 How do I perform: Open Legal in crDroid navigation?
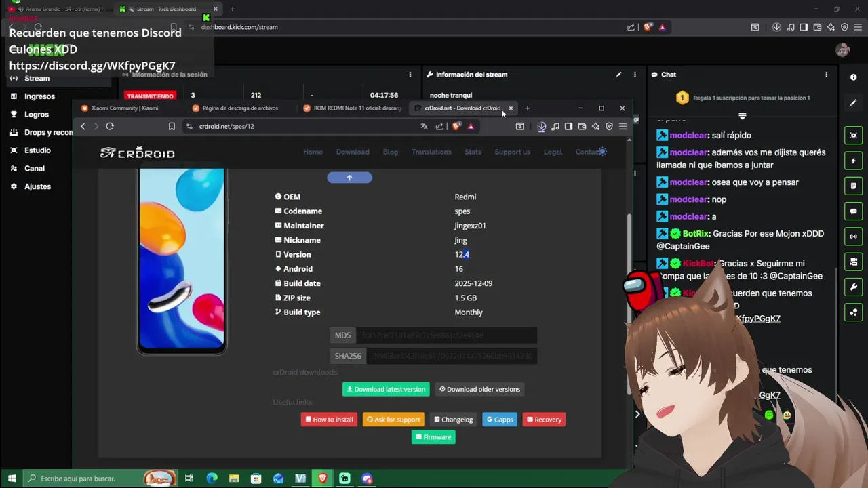(x=553, y=152)
